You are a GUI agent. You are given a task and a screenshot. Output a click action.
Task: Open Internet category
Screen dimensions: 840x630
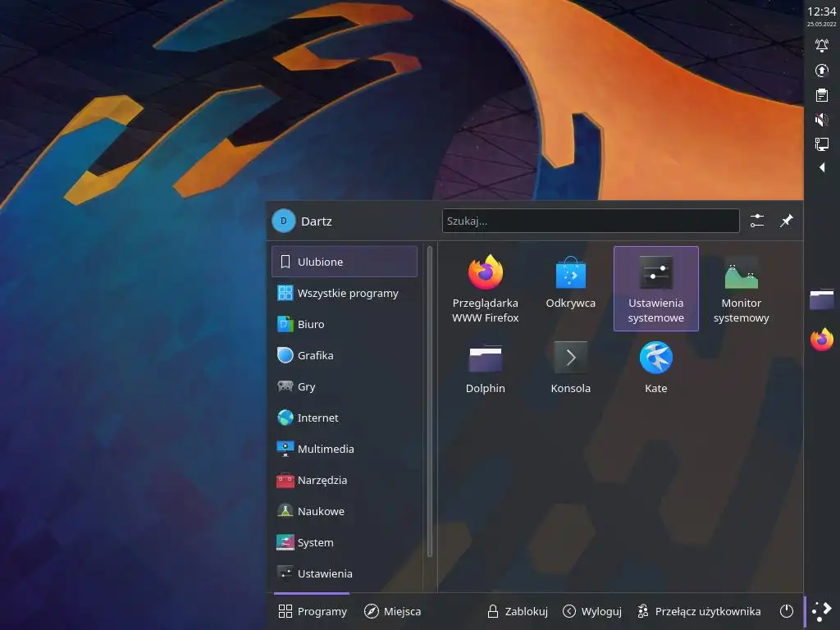pyautogui.click(x=345, y=418)
